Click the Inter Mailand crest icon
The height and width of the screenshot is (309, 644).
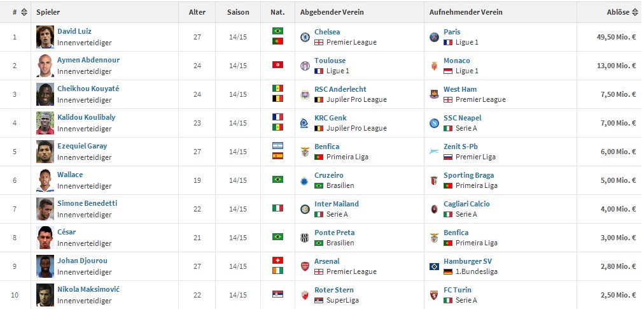305,209
